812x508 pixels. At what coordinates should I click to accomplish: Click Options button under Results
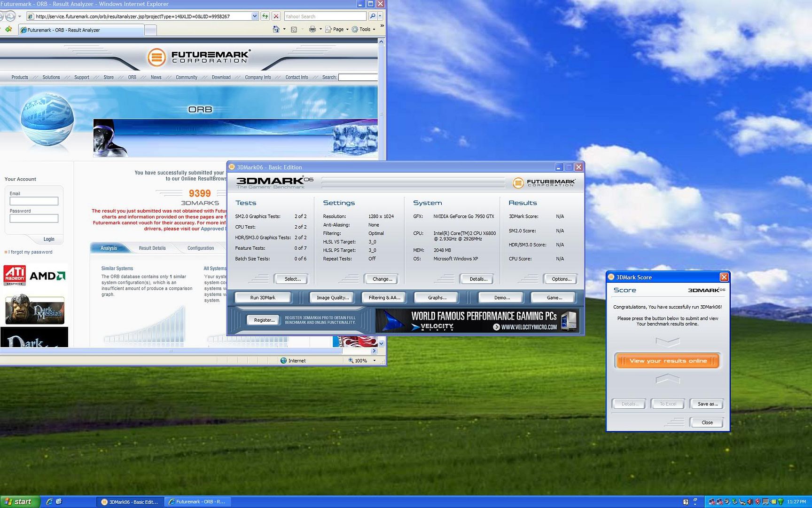[x=561, y=279]
